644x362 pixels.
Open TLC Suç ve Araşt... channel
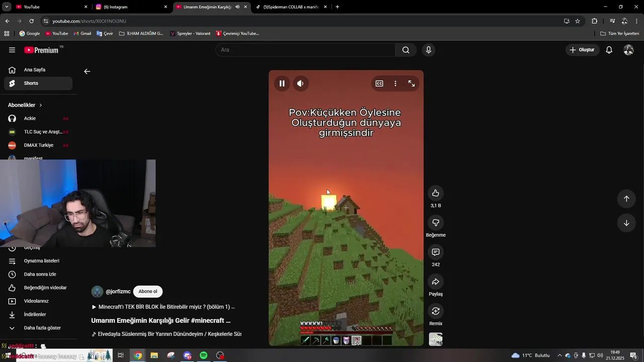(38, 132)
